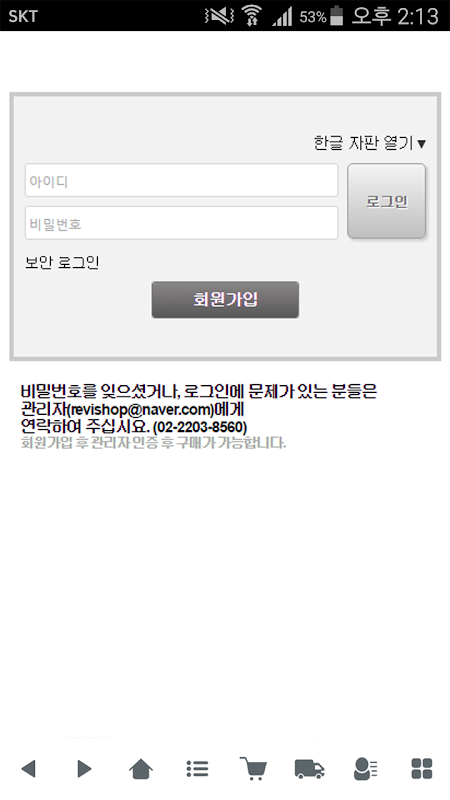
Task: Open my page user icon
Action: click(365, 768)
